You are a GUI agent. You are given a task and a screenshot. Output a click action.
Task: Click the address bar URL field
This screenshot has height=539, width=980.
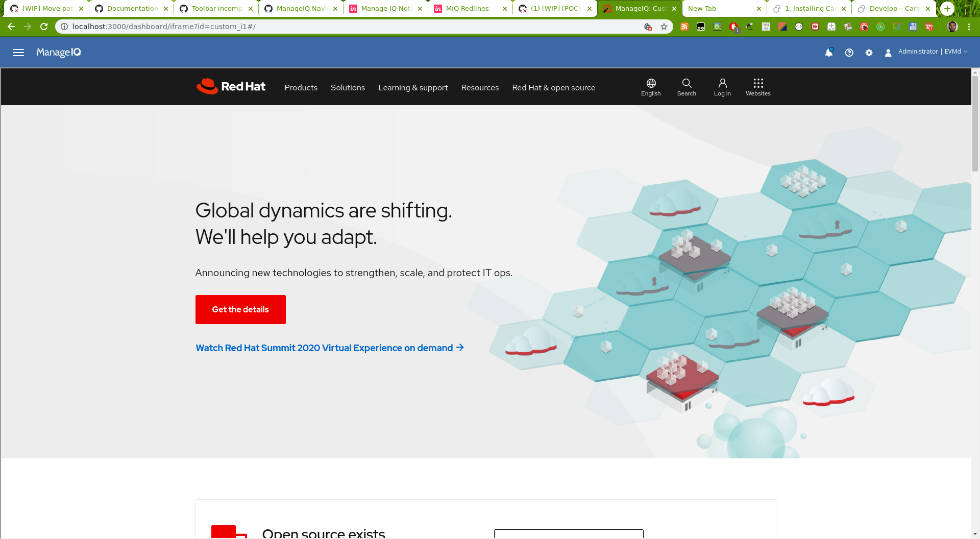352,27
